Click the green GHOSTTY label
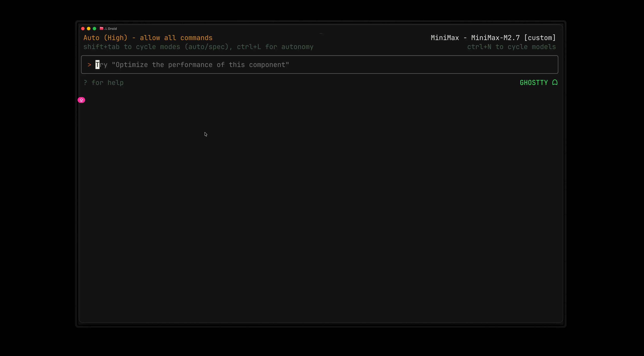644x356 pixels. tap(534, 83)
